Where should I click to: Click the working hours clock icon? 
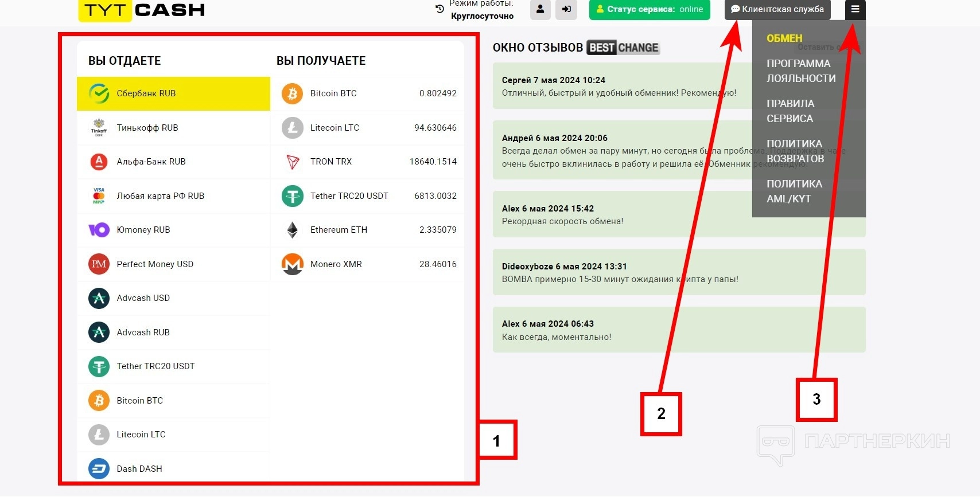pos(440,9)
